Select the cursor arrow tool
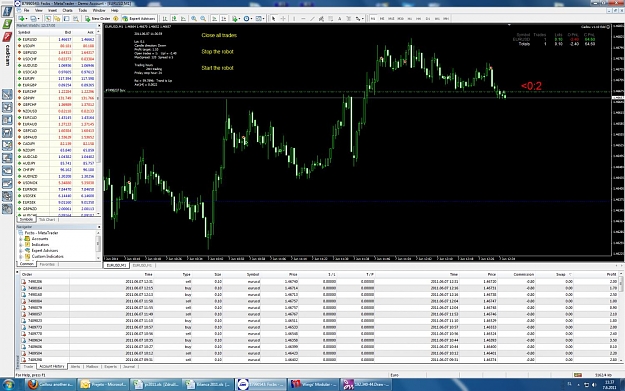The height and width of the screenshot is (391, 625). (273, 18)
